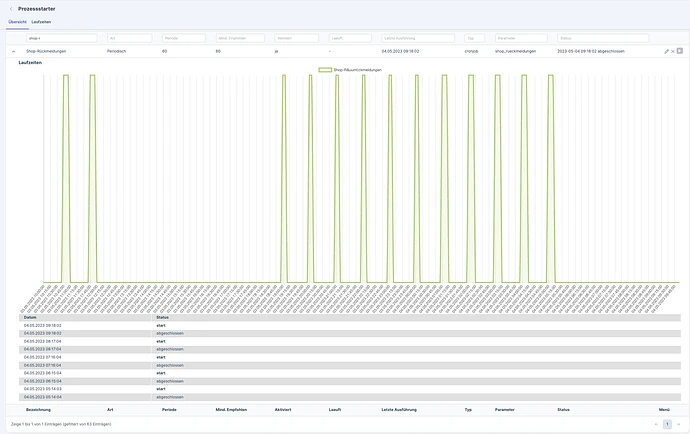Click the Status filter field
Image resolution: width=690 pixels, height=434 pixels.
coord(603,38)
